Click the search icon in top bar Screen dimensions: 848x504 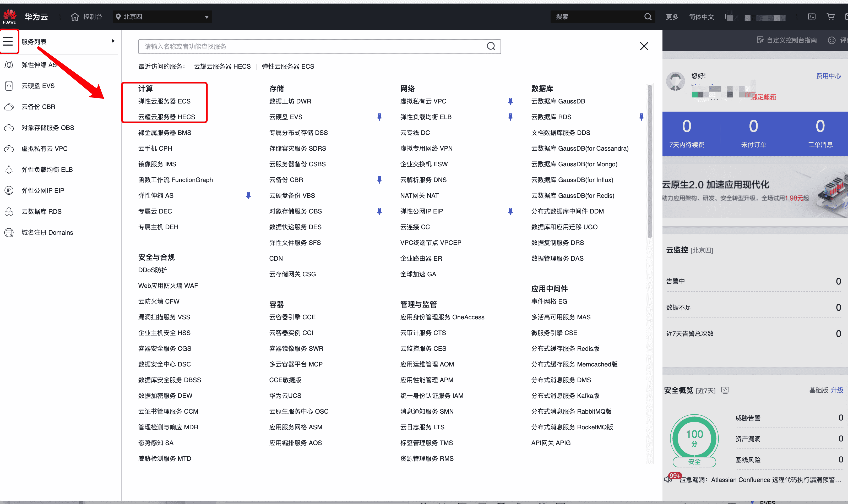[648, 17]
